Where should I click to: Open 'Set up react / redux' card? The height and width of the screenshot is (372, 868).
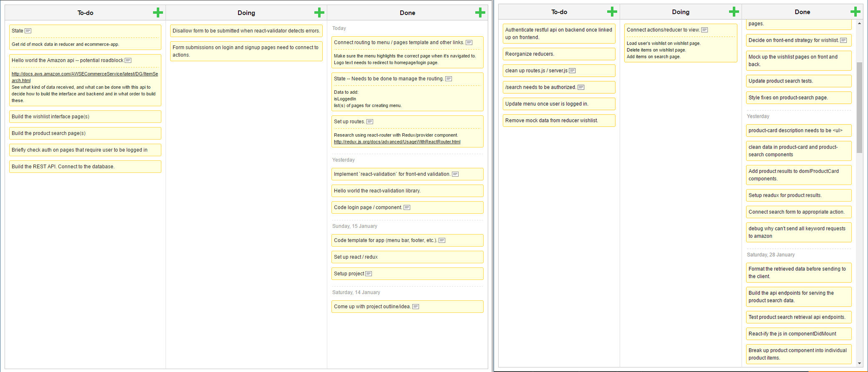407,257
